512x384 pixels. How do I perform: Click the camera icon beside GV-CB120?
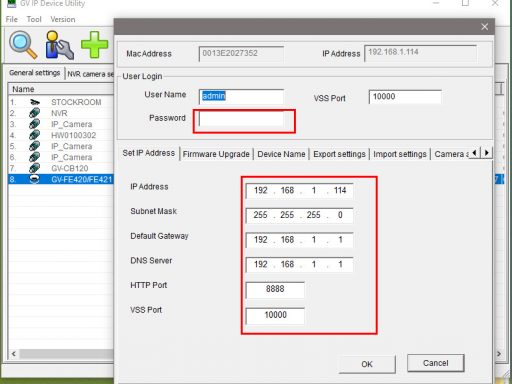[35, 168]
